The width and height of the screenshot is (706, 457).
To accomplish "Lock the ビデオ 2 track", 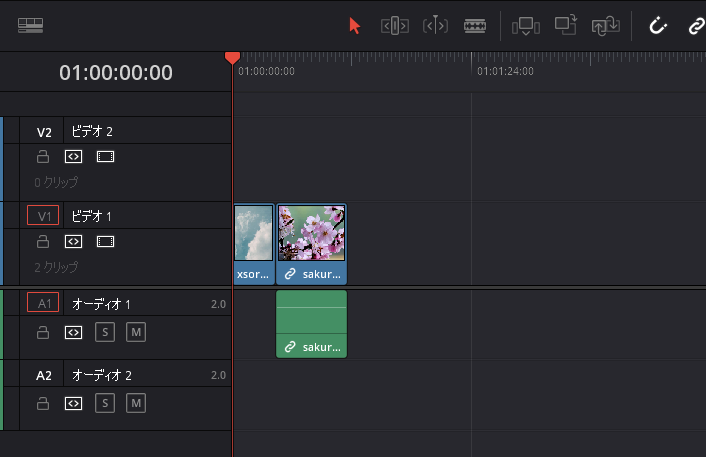I will click(43, 156).
